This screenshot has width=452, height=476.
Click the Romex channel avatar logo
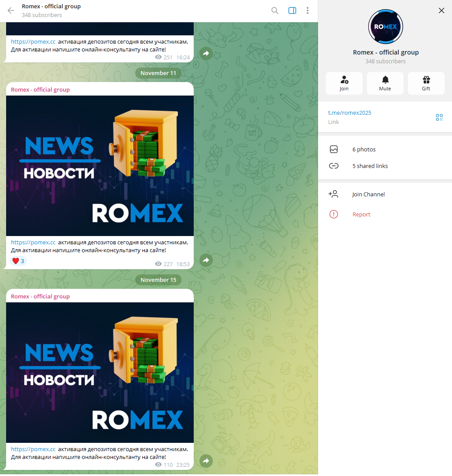point(385,27)
